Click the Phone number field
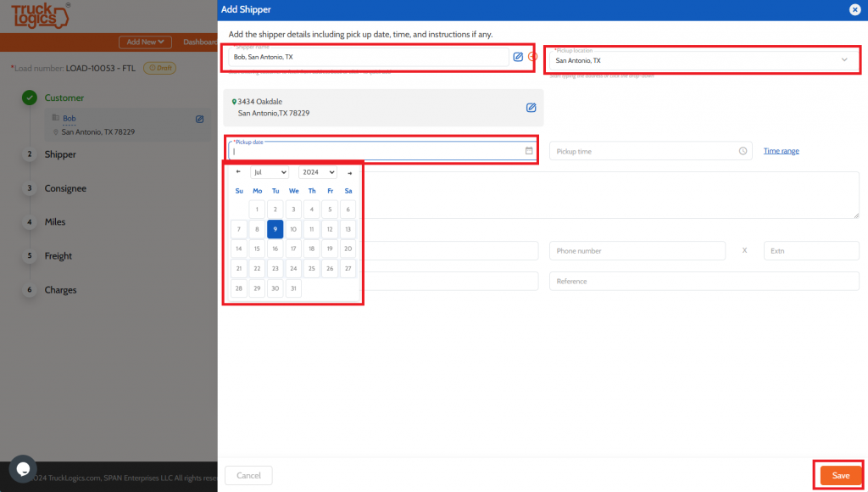868x492 pixels. (637, 250)
